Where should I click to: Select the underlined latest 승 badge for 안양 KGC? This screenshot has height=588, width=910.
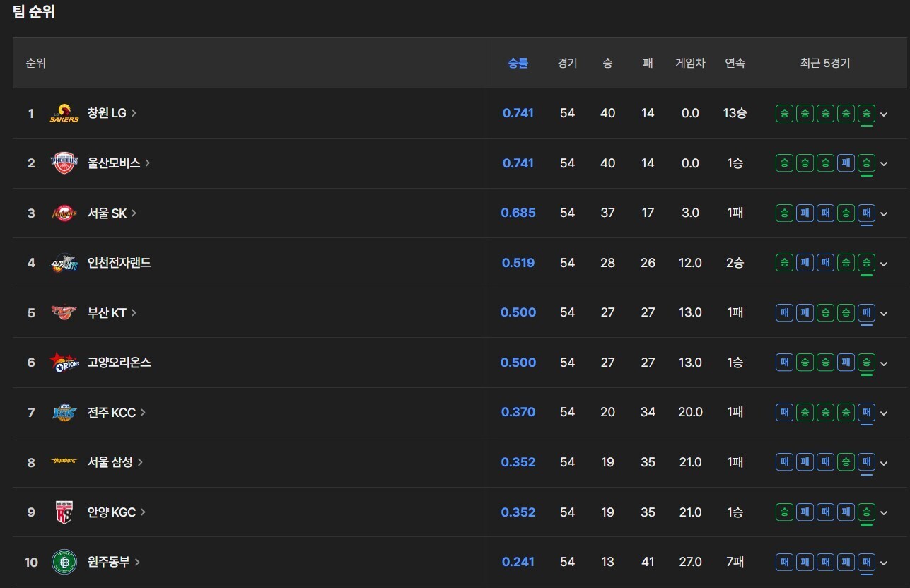point(866,512)
